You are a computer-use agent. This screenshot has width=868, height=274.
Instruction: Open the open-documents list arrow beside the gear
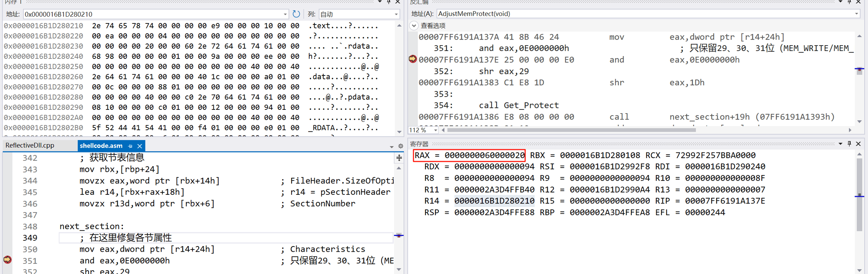pos(391,146)
